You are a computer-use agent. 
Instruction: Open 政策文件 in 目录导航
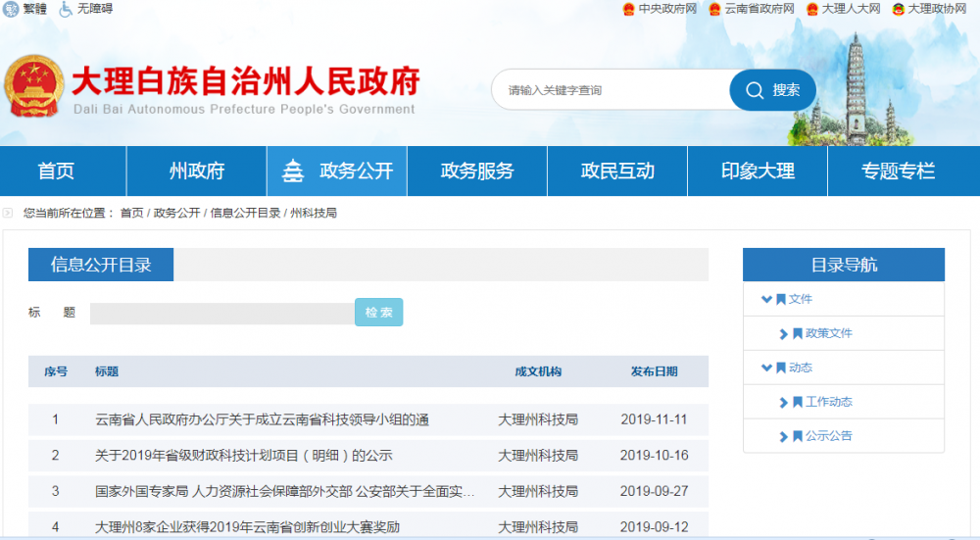(829, 334)
